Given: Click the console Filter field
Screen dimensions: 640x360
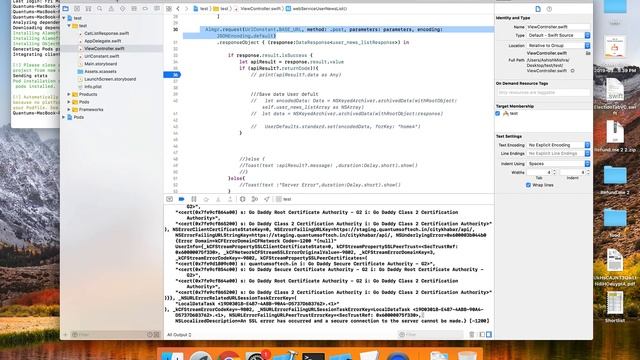Looking at the screenshot, I should coord(431,335).
